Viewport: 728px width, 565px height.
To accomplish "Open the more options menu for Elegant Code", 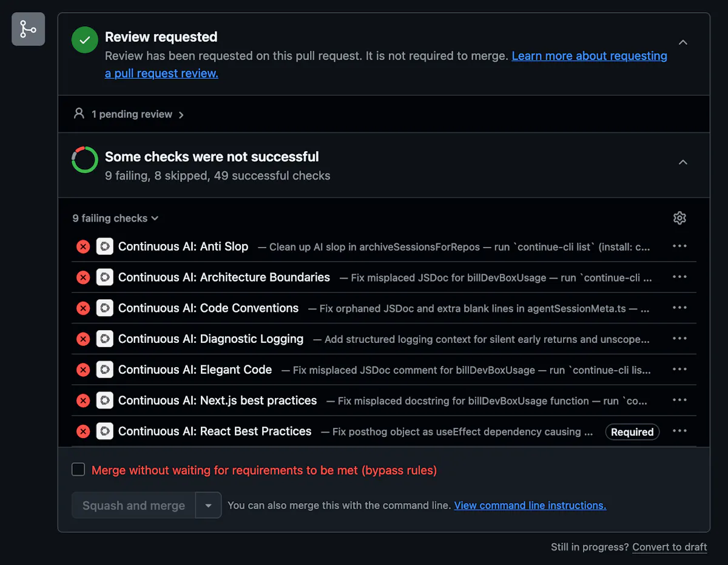I will click(679, 370).
